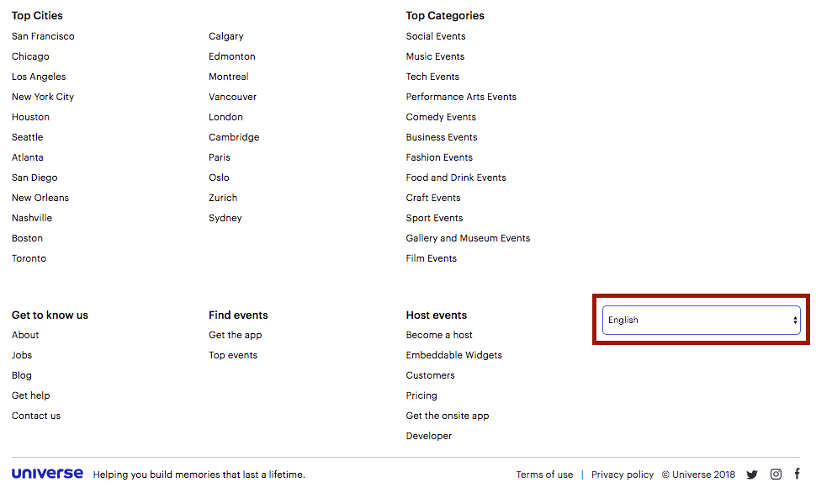Visit the Houston city page
This screenshot has height=504, width=816.
click(30, 117)
